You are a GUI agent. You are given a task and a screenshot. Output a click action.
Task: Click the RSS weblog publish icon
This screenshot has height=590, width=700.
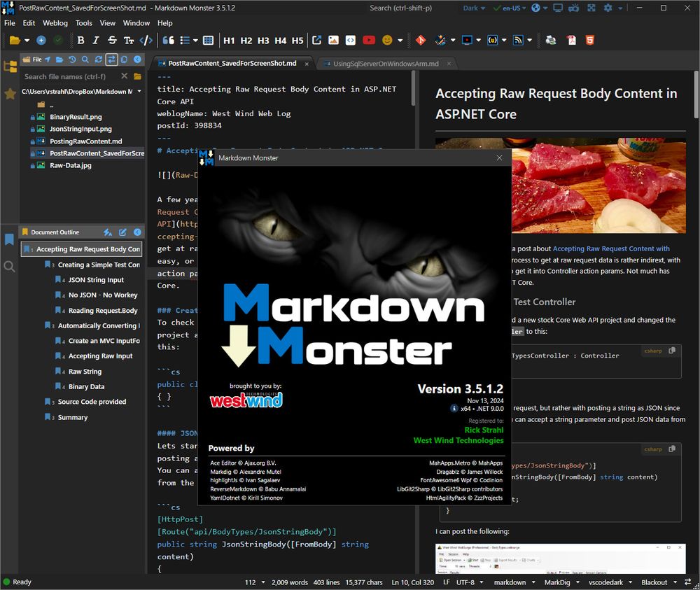518,40
